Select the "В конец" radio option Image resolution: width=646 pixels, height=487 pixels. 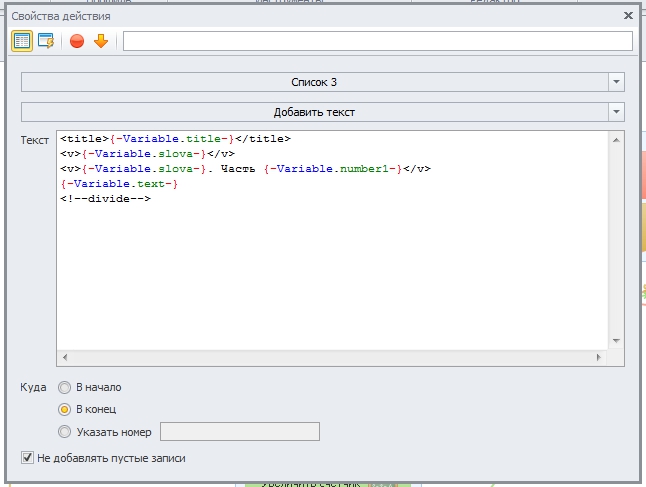pyautogui.click(x=64, y=410)
